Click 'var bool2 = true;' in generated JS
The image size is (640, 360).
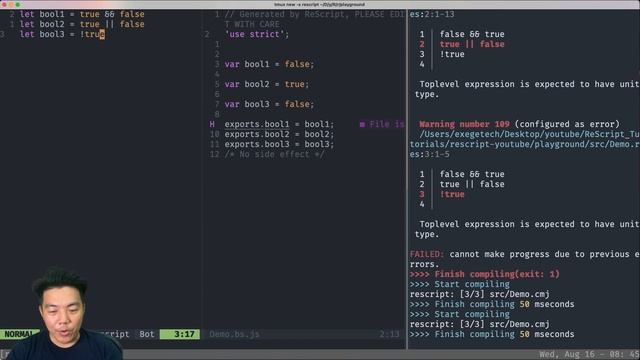click(x=267, y=84)
